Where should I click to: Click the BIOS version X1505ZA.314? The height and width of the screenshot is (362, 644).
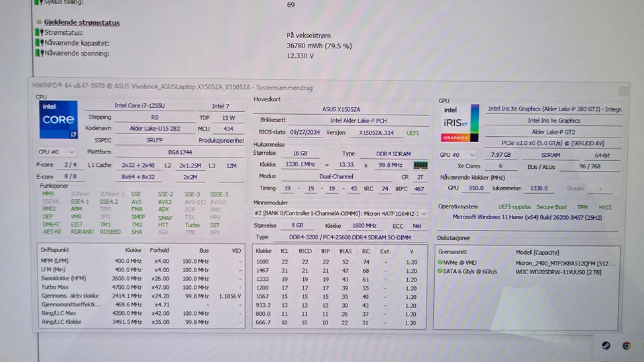(x=376, y=133)
